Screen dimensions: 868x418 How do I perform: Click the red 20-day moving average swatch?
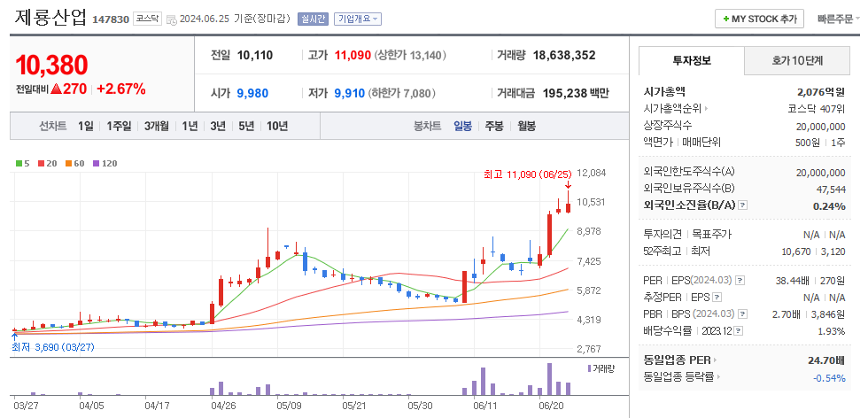pyautogui.click(x=41, y=163)
